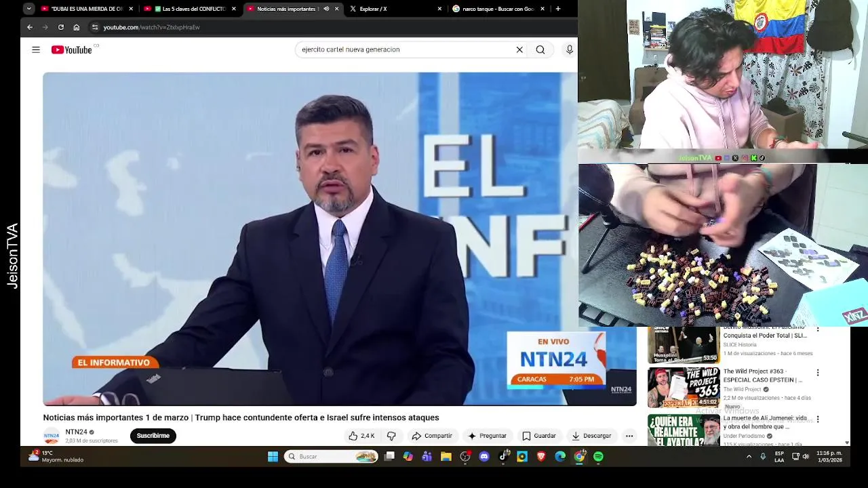Open options for Ali Jamenei video

click(x=818, y=420)
